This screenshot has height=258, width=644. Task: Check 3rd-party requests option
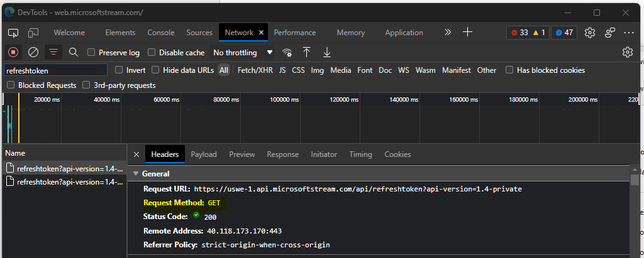[x=86, y=85]
